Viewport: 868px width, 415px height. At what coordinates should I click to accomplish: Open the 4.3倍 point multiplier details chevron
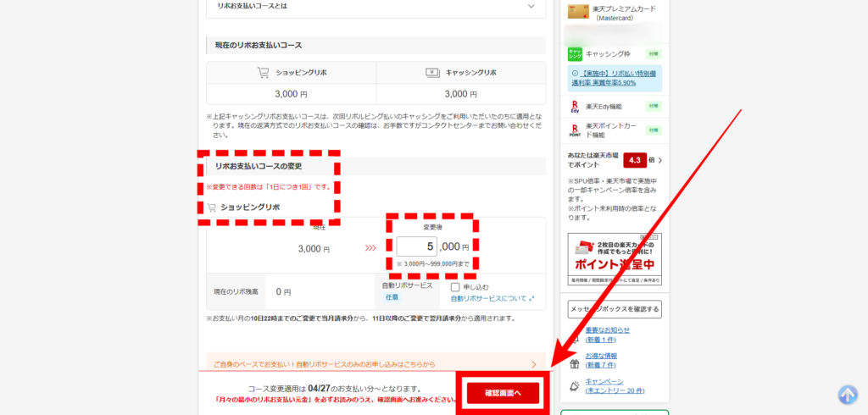tap(659, 160)
